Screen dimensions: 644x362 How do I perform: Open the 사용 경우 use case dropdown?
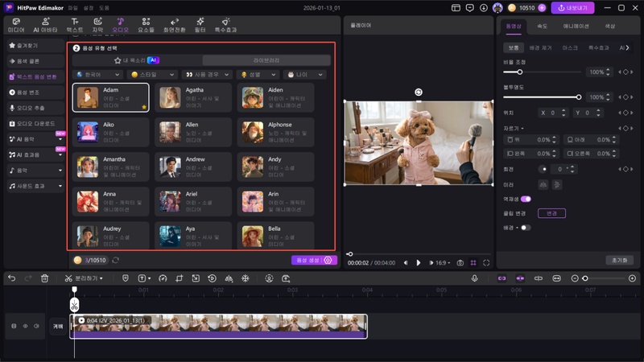(207, 75)
